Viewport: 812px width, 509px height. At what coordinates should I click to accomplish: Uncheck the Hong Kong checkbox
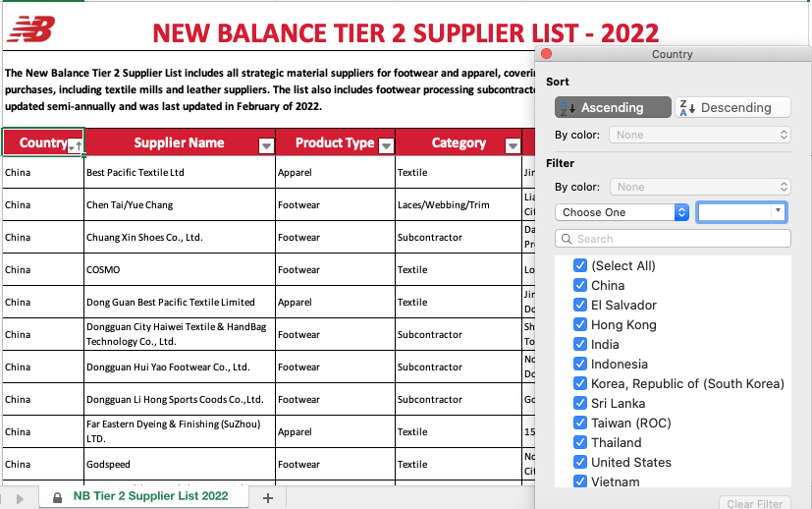pos(580,324)
